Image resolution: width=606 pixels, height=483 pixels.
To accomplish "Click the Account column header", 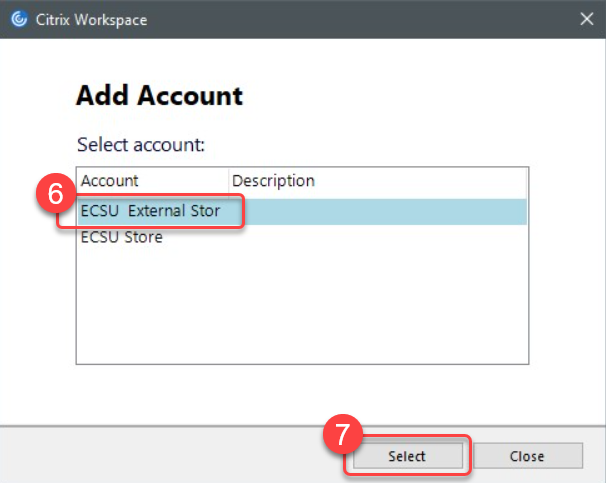I will pyautogui.click(x=152, y=181).
